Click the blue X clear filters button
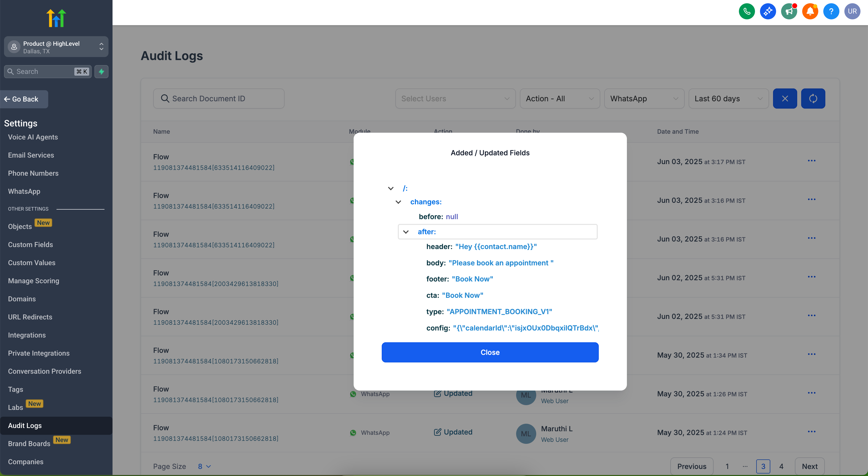Image resolution: width=868 pixels, height=476 pixels. point(785,99)
